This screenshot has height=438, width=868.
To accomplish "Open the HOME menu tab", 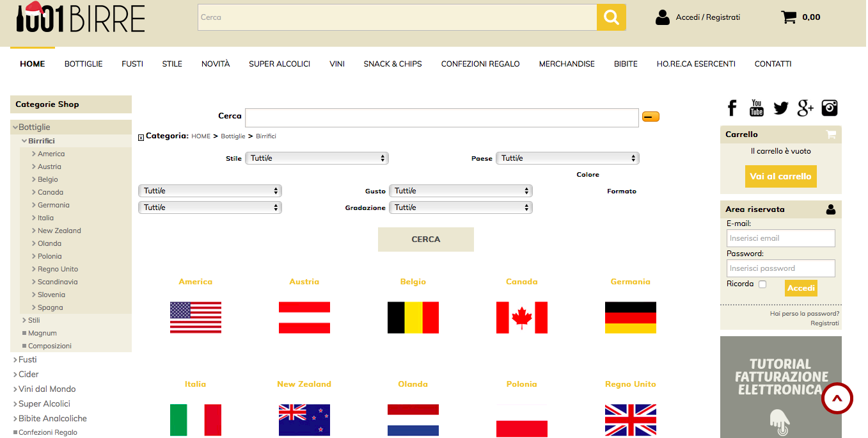I will (33, 64).
